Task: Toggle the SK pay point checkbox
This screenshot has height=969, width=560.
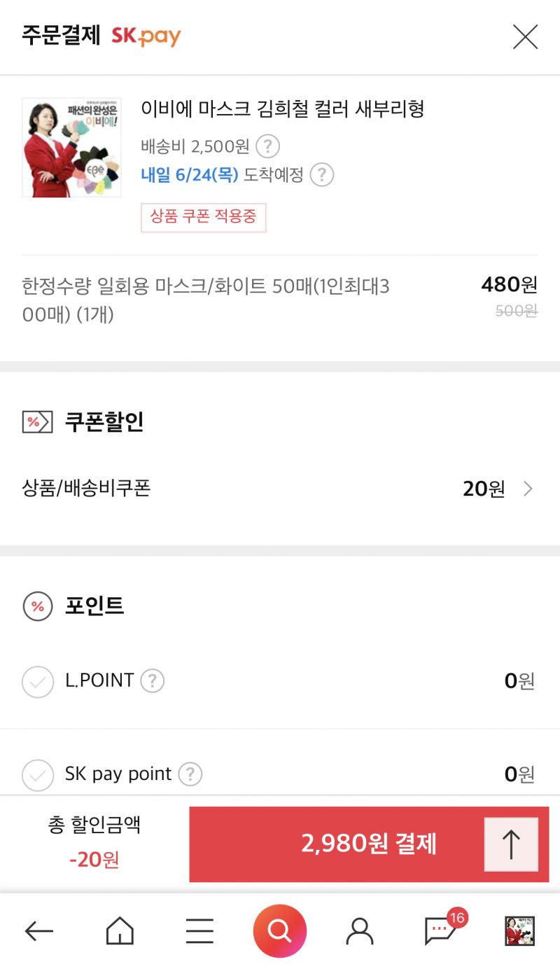Action: [x=38, y=775]
